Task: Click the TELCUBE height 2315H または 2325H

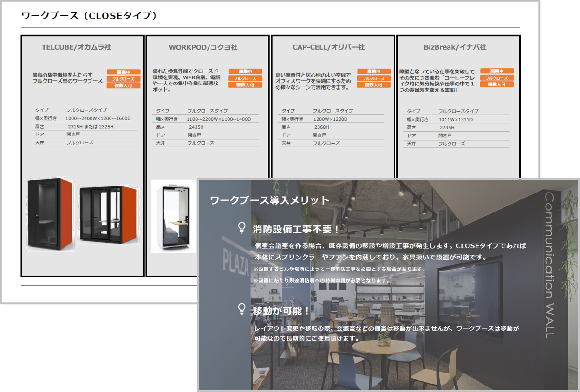Action: tap(91, 127)
